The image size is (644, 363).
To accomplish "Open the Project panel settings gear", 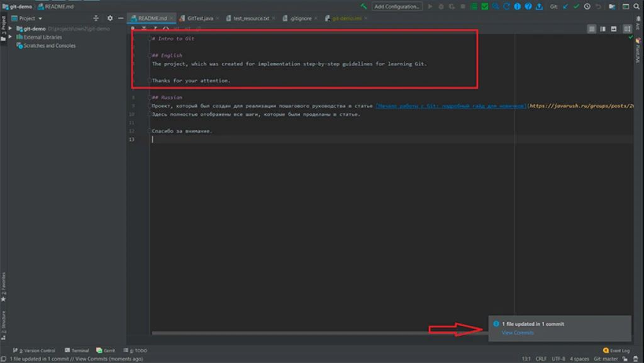I will [x=110, y=18].
